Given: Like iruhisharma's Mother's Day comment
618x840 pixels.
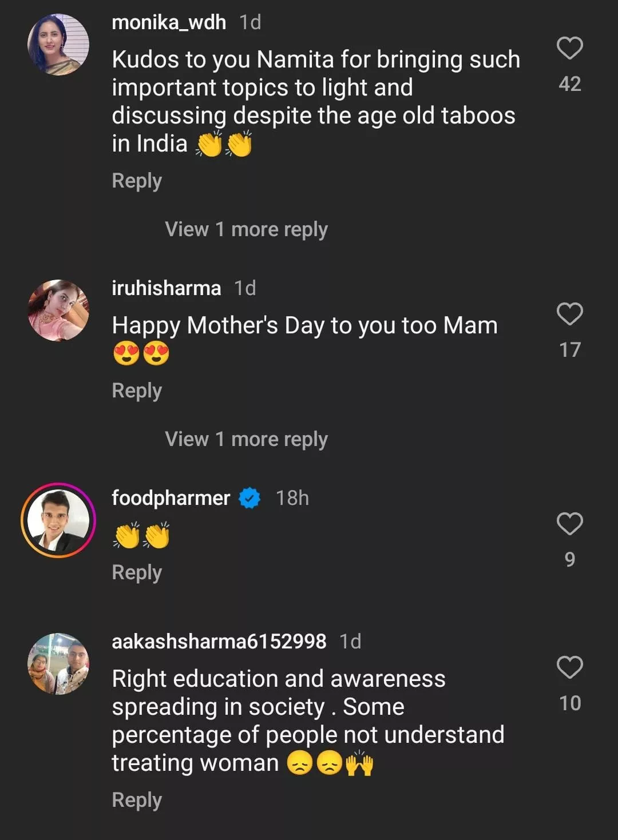Looking at the screenshot, I should tap(569, 314).
